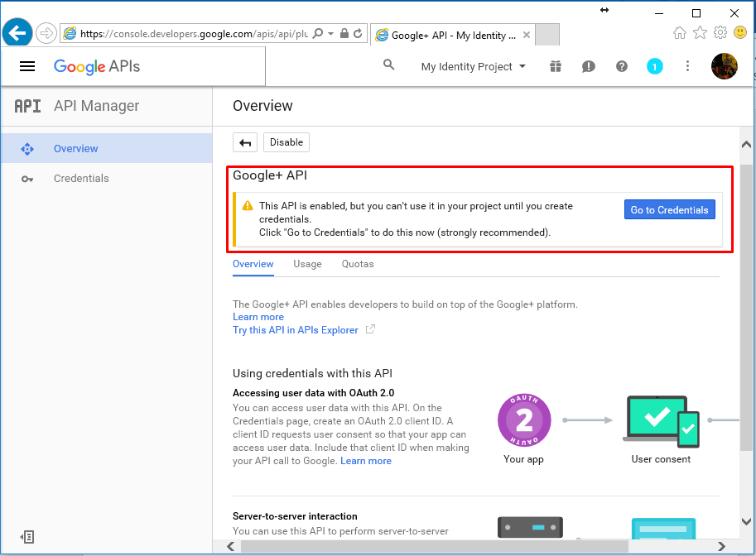The image size is (756, 556).
Task: Click the external link icon beside APIs Explorer
Action: tap(370, 329)
